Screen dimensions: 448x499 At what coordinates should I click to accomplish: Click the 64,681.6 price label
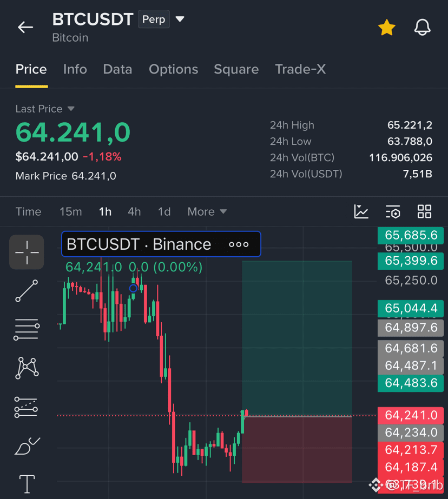(x=411, y=349)
